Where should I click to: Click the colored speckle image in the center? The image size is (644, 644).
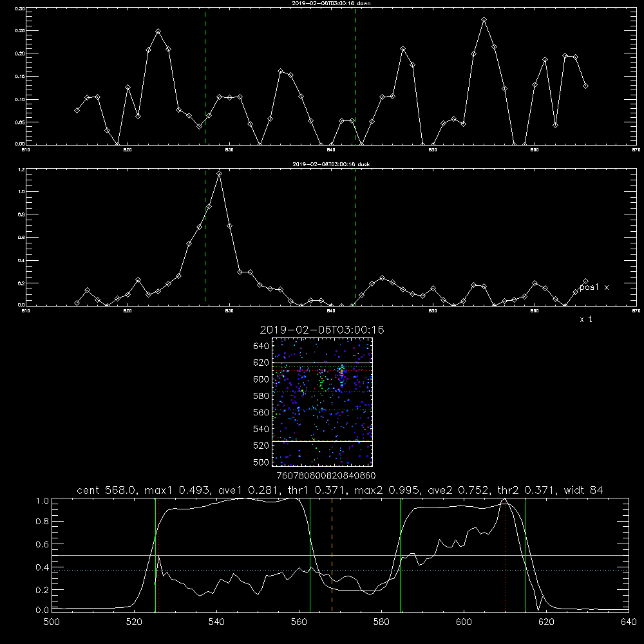[323, 402]
